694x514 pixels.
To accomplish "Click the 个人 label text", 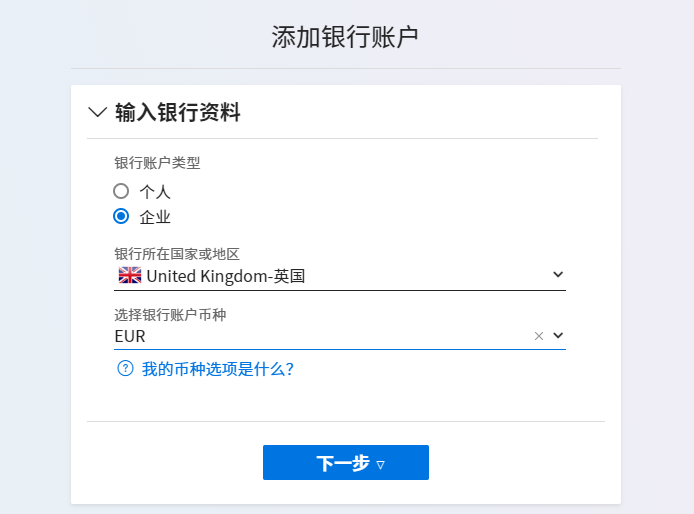I will point(155,192).
